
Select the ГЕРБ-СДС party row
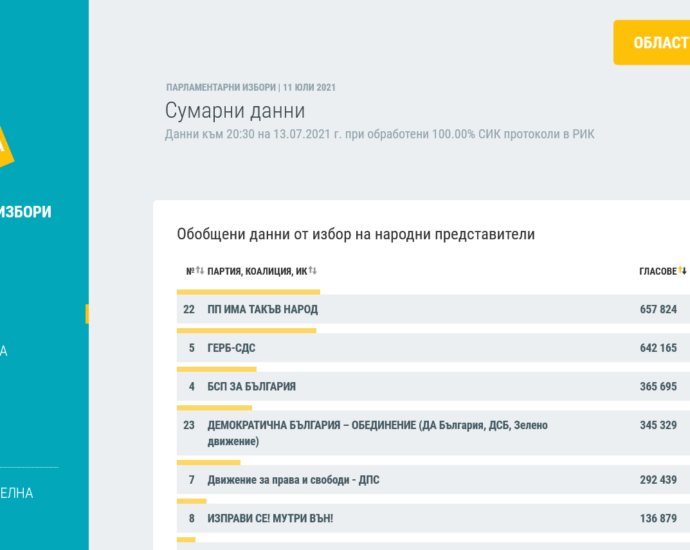click(433, 348)
